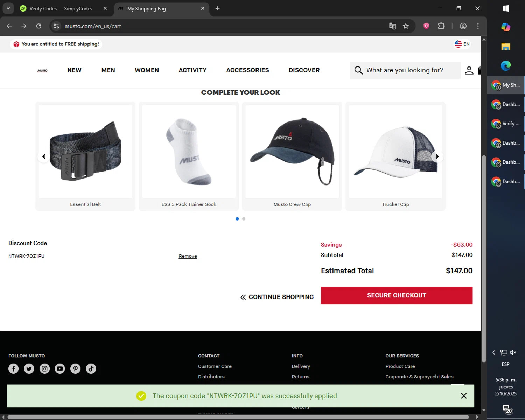Screen dimensions: 525x420
Task: Open Corporate & Superyacht Sales link
Action: pos(419,377)
